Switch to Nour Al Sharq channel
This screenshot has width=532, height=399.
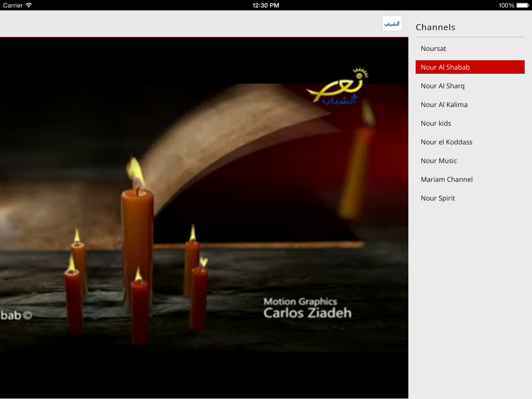click(470, 86)
